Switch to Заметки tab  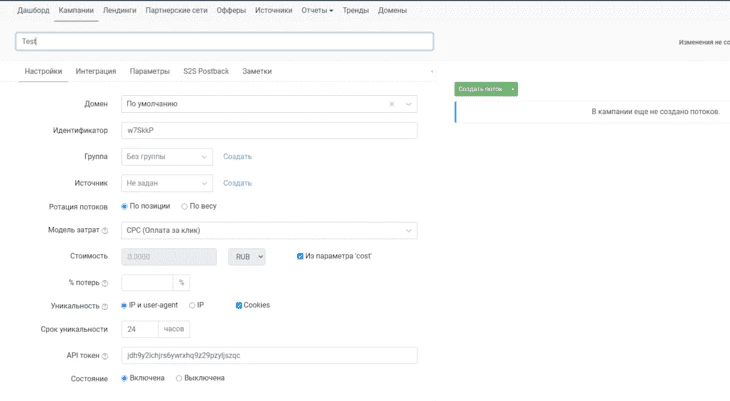pyautogui.click(x=257, y=71)
